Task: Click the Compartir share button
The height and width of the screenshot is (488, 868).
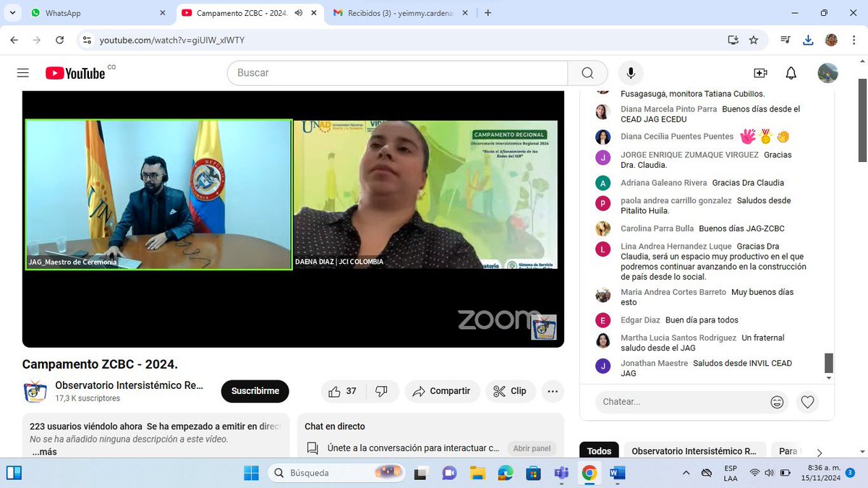Action: tap(442, 391)
